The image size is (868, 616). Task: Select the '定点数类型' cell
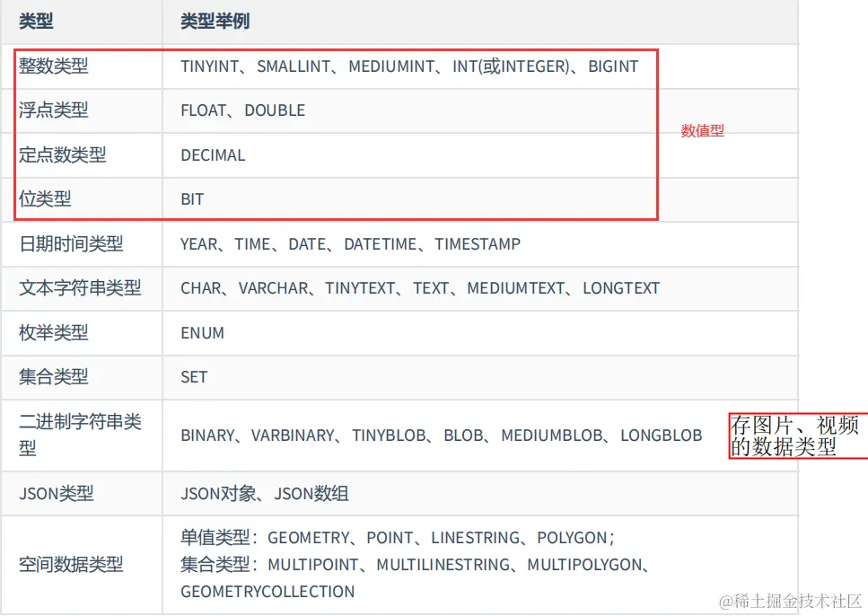coord(82,155)
